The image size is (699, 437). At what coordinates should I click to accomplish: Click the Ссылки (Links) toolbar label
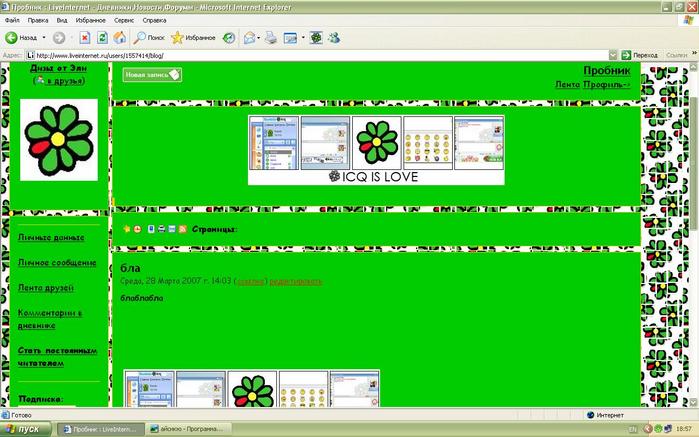(x=676, y=55)
